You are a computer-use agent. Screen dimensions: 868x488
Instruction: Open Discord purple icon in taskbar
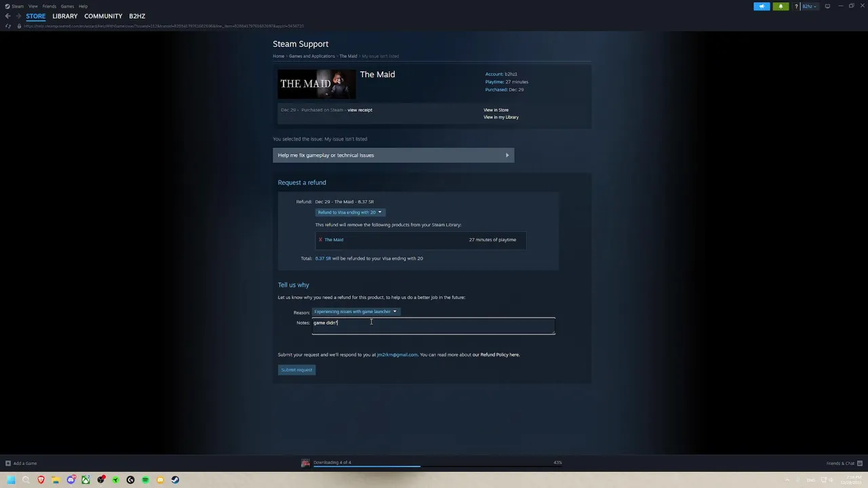pos(71,480)
